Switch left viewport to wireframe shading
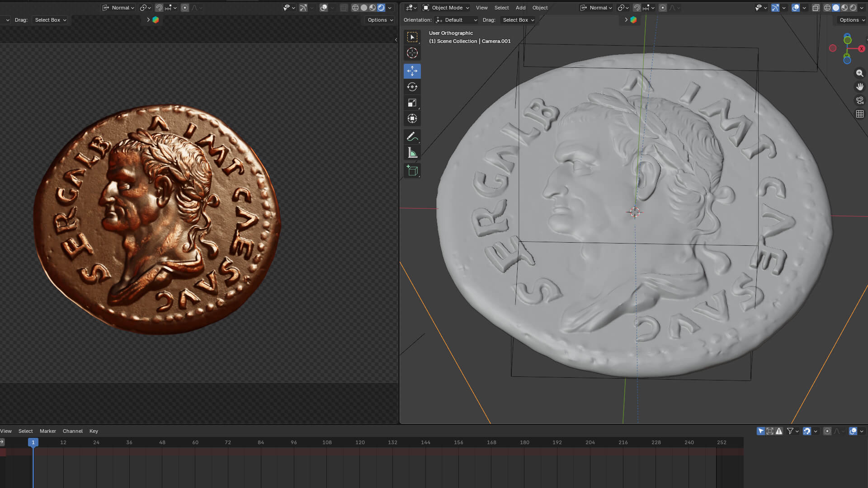 click(355, 8)
